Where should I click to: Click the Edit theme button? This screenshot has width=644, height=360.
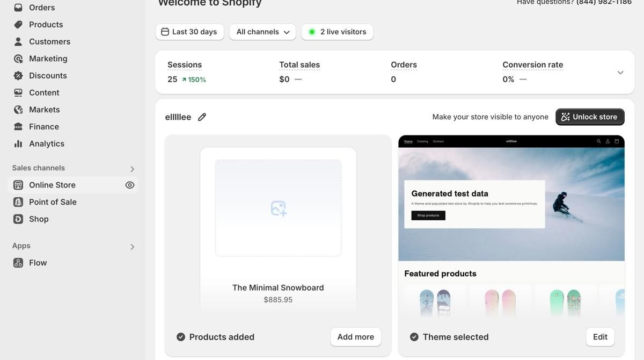[600, 337]
